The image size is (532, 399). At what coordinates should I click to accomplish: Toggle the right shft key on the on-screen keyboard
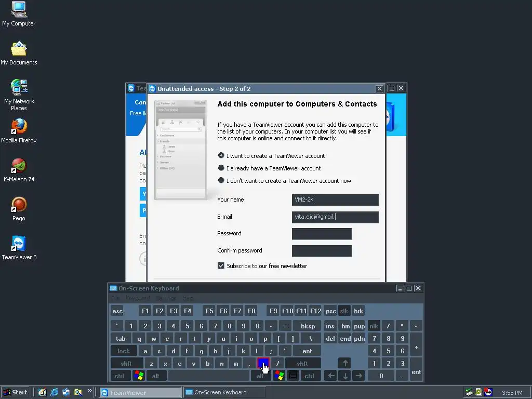coord(302,363)
